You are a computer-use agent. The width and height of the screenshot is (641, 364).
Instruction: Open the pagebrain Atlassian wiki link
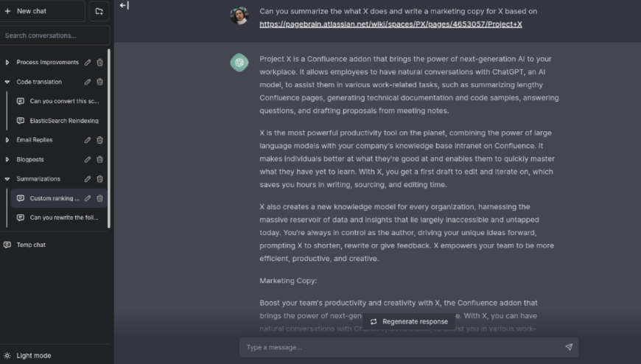(390, 24)
